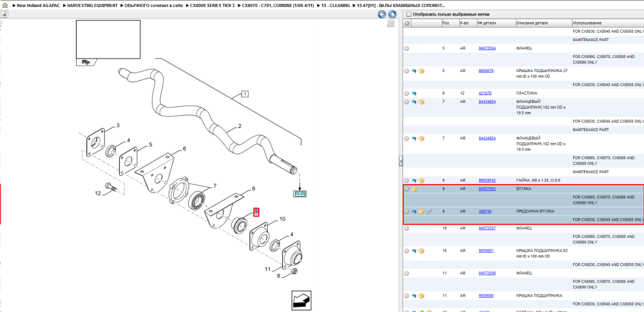Show replacement arrow for part 306740

(414, 212)
